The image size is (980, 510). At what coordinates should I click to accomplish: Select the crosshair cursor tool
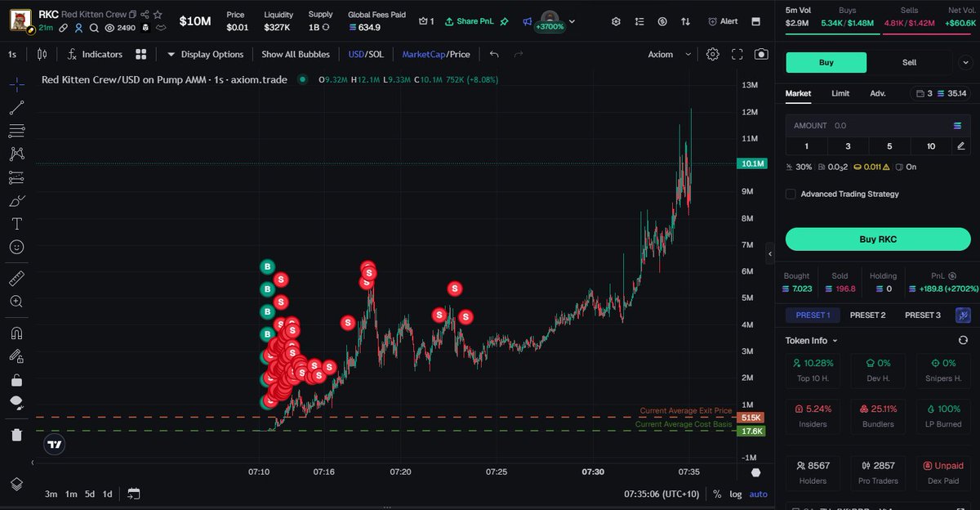tap(16, 83)
